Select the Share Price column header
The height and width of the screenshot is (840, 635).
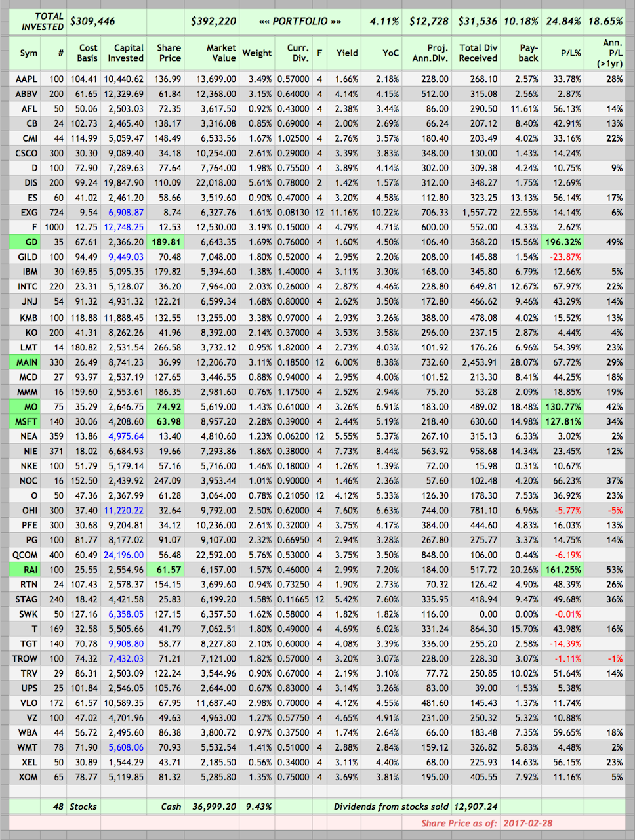tap(169, 52)
